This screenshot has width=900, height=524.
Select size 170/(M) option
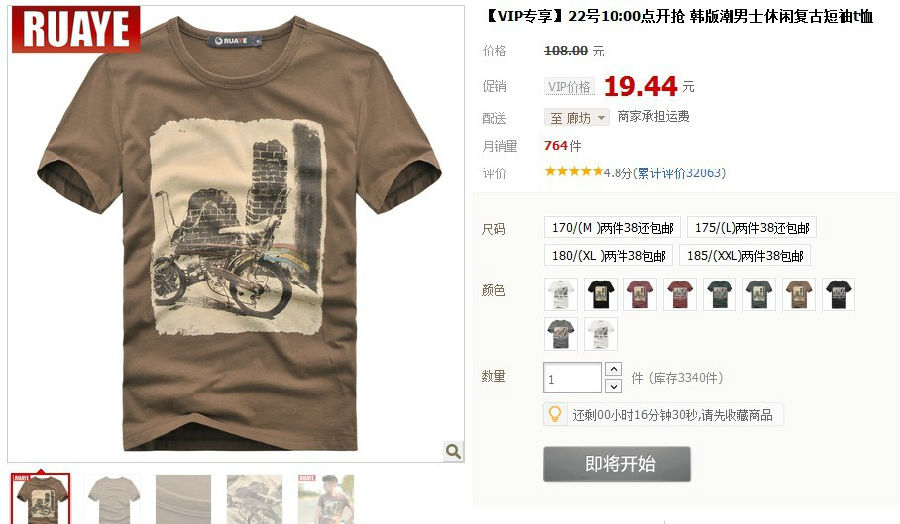pyautogui.click(x=612, y=228)
